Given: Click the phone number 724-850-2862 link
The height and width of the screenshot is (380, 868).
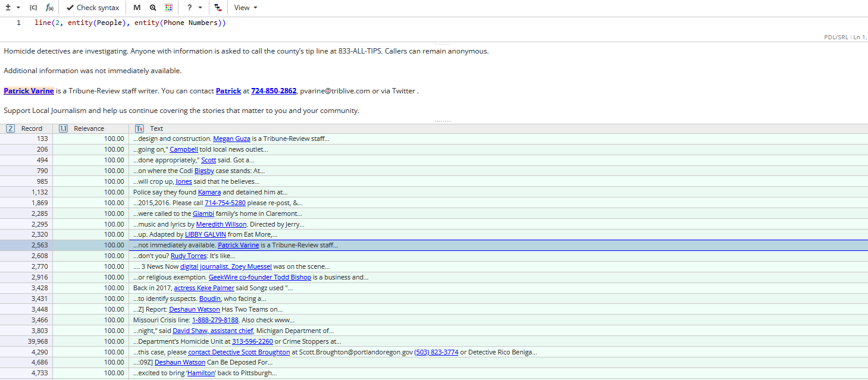Looking at the screenshot, I should click(274, 91).
